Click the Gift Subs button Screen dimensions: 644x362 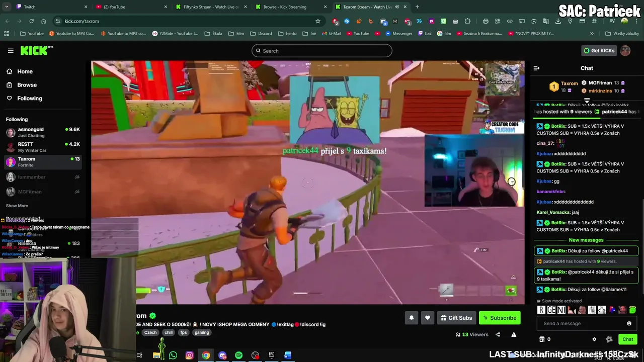456,318
